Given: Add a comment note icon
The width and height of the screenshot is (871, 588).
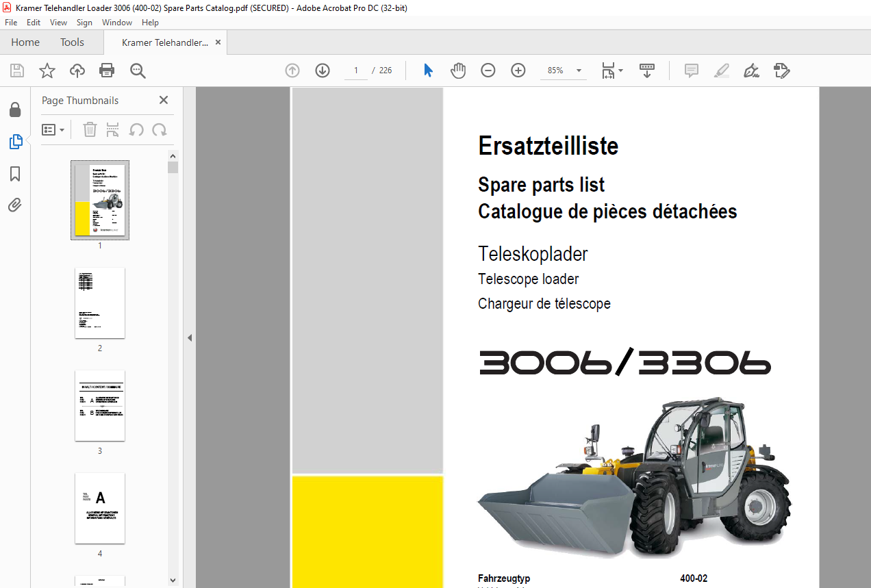Looking at the screenshot, I should pyautogui.click(x=692, y=71).
